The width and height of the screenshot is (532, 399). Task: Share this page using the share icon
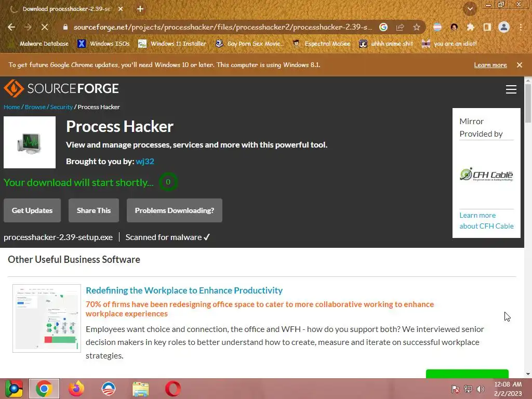[x=400, y=27]
